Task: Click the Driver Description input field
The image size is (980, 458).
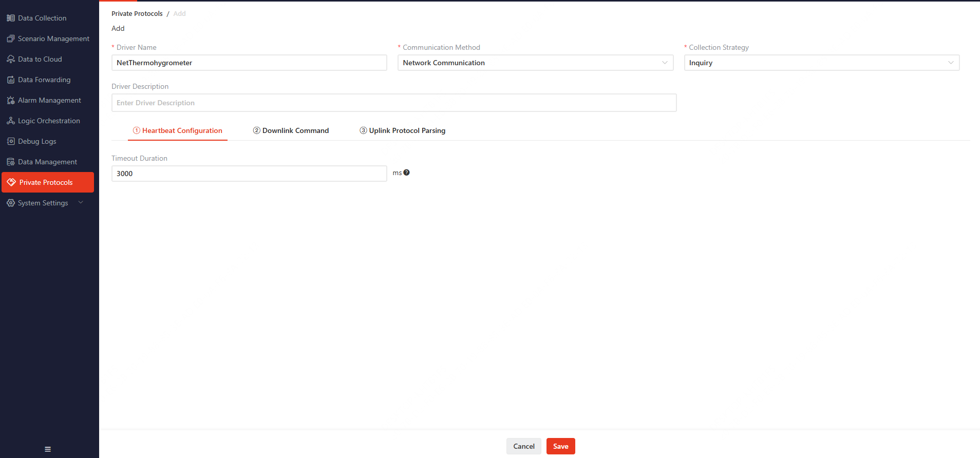Action: tap(394, 103)
